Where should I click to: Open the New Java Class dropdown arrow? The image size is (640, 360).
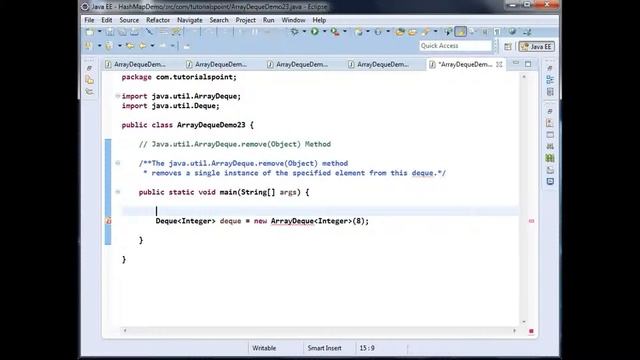pyautogui.click(x=388, y=31)
